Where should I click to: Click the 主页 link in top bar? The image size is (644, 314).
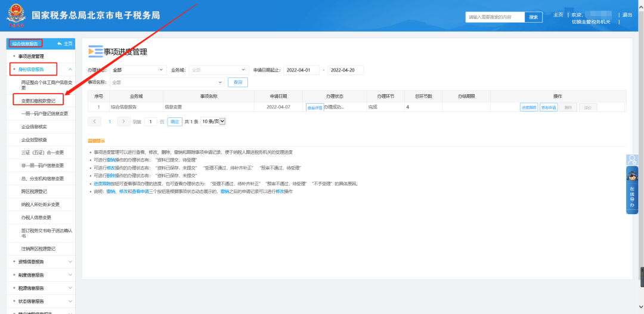click(558, 15)
